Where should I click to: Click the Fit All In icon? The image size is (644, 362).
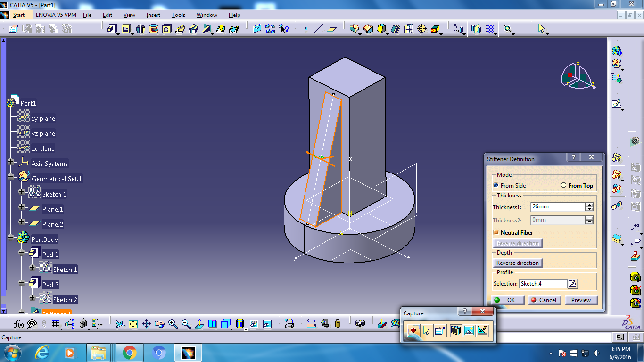tap(133, 323)
